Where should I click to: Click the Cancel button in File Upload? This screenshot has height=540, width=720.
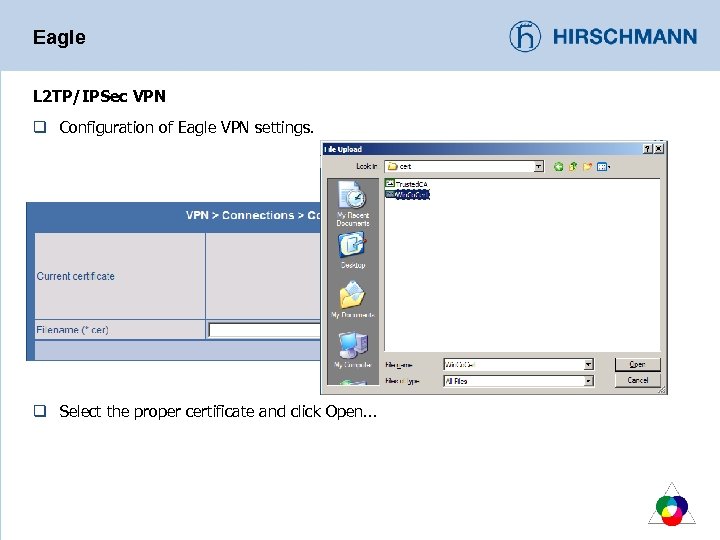637,380
